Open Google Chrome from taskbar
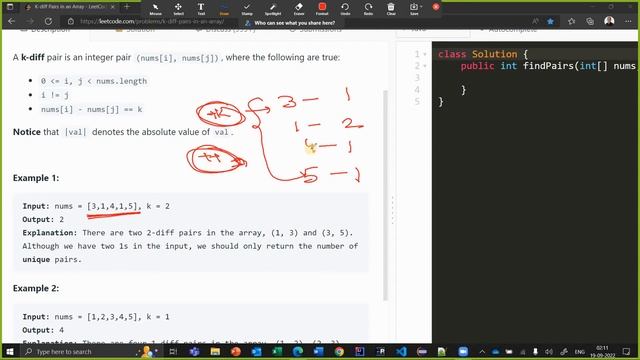The image size is (640, 360). coord(339,351)
